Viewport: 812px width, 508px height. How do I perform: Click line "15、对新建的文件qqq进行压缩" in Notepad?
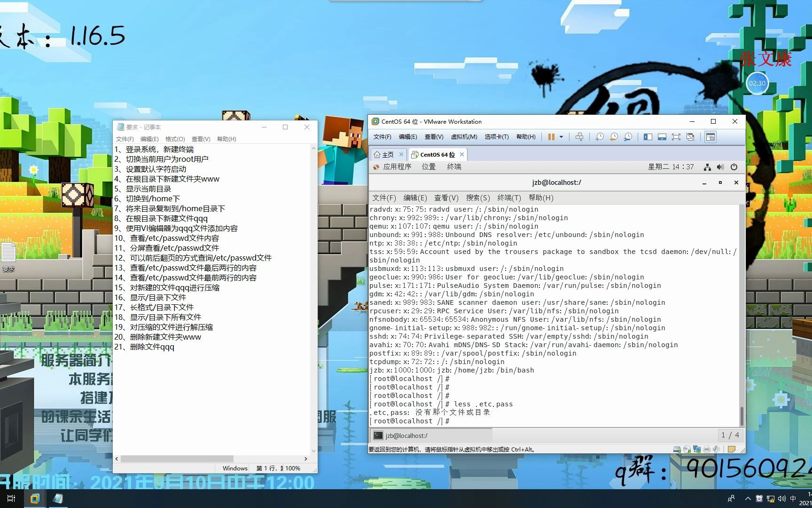(x=167, y=287)
